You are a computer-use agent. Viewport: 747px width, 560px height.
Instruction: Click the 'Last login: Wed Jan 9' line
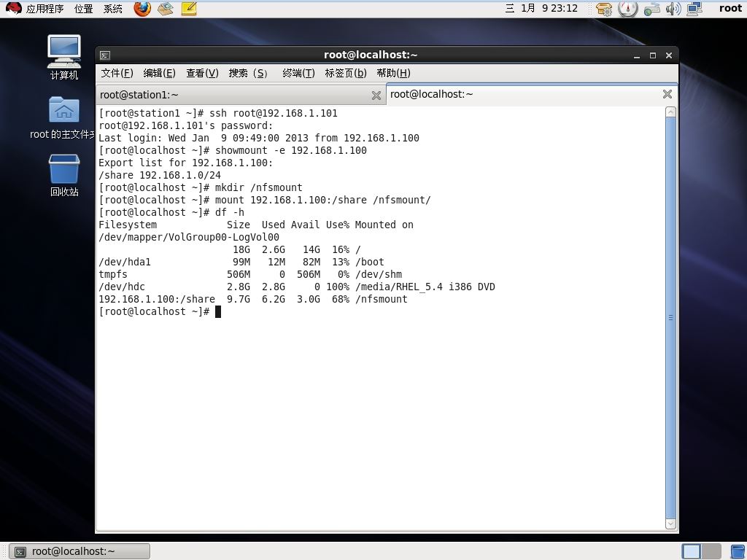pyautogui.click(x=259, y=138)
